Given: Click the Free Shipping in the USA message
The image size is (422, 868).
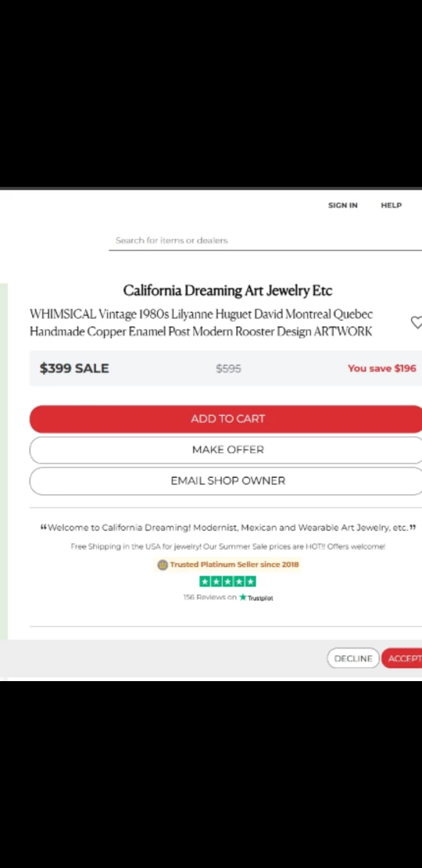Looking at the screenshot, I should pyautogui.click(x=228, y=547).
